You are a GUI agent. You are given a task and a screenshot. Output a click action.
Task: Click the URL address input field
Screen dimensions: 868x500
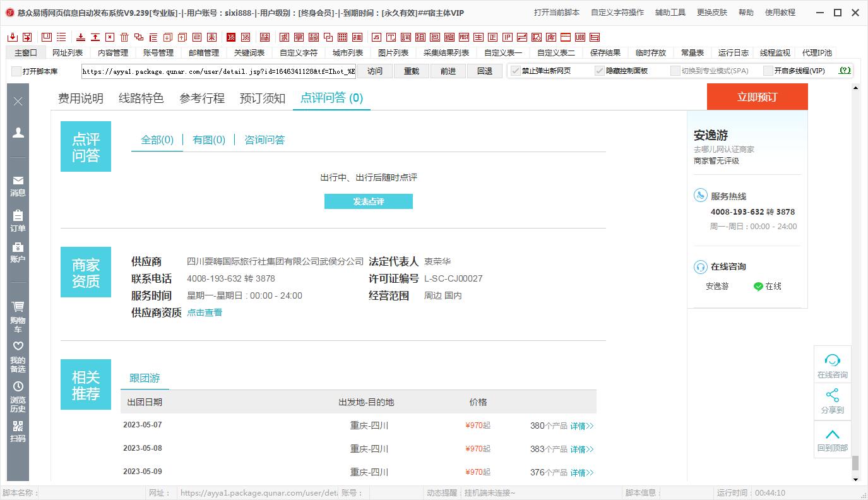coord(218,71)
